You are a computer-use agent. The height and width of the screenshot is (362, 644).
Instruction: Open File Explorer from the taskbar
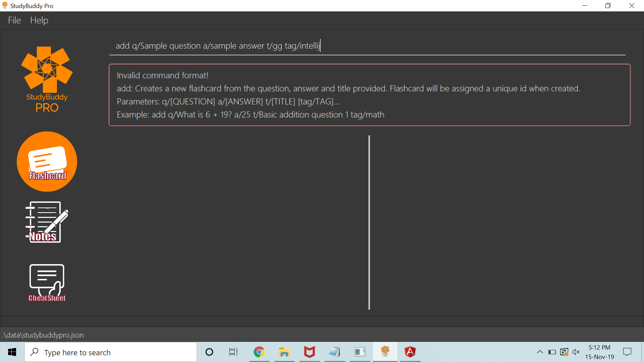tap(284, 352)
